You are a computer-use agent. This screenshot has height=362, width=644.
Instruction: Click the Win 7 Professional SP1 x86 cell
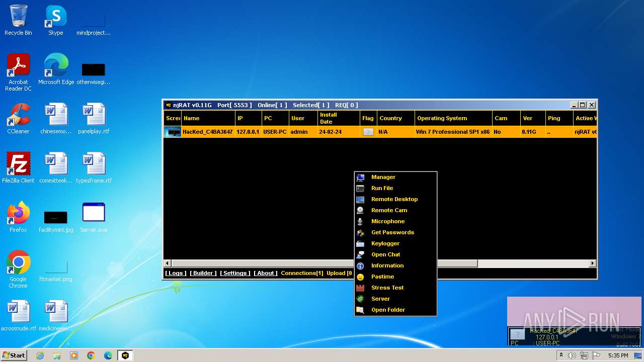[x=453, y=132]
